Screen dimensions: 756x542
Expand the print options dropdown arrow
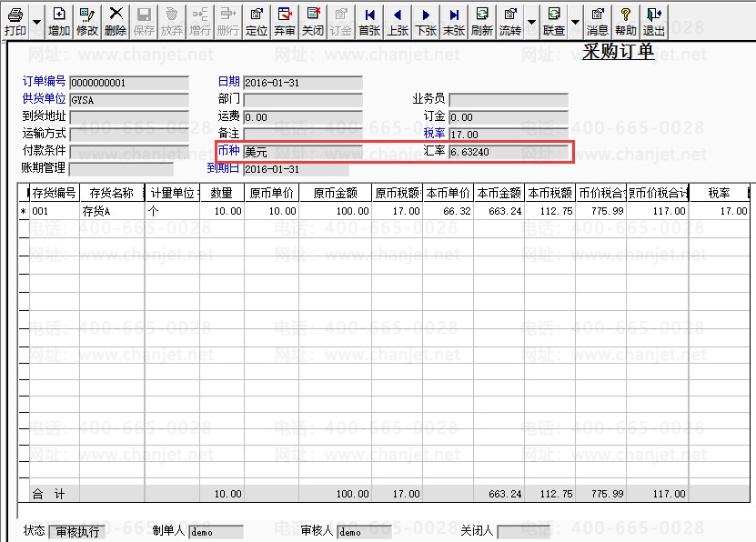[x=35, y=20]
